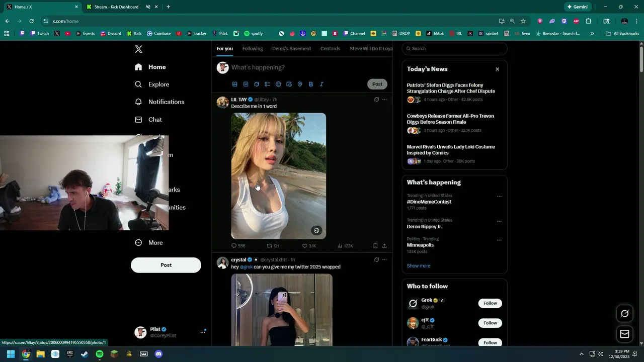Bookmark this page with the star icon
This screenshot has height=362, width=644.
point(523,21)
